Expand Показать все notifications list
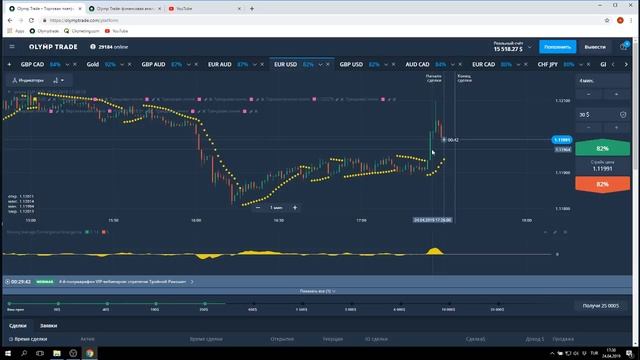Viewport: 640px width, 360px height. coord(318,291)
